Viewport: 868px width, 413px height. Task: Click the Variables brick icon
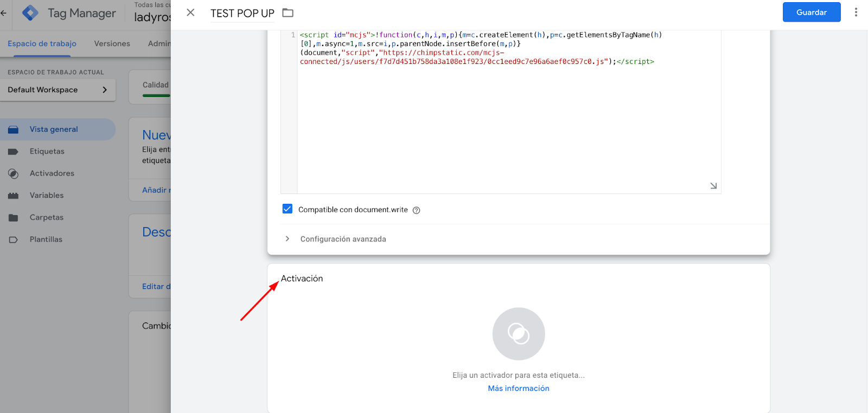click(x=14, y=196)
